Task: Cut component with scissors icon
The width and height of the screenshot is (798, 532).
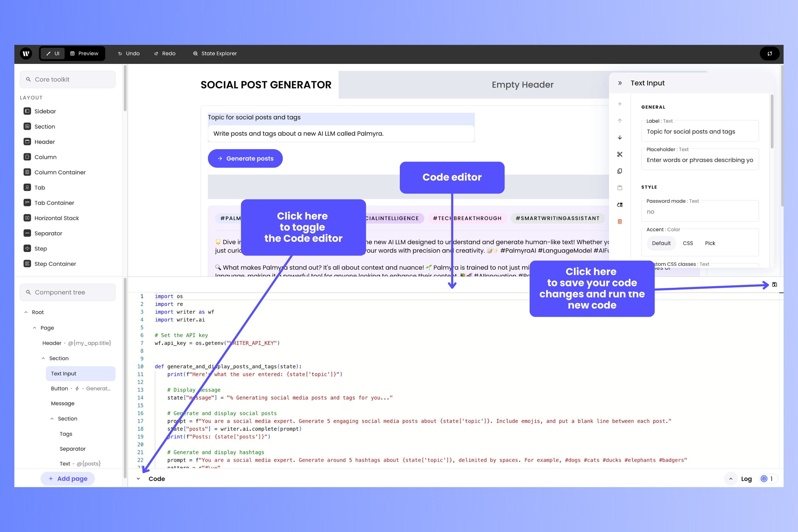Action: [x=620, y=154]
